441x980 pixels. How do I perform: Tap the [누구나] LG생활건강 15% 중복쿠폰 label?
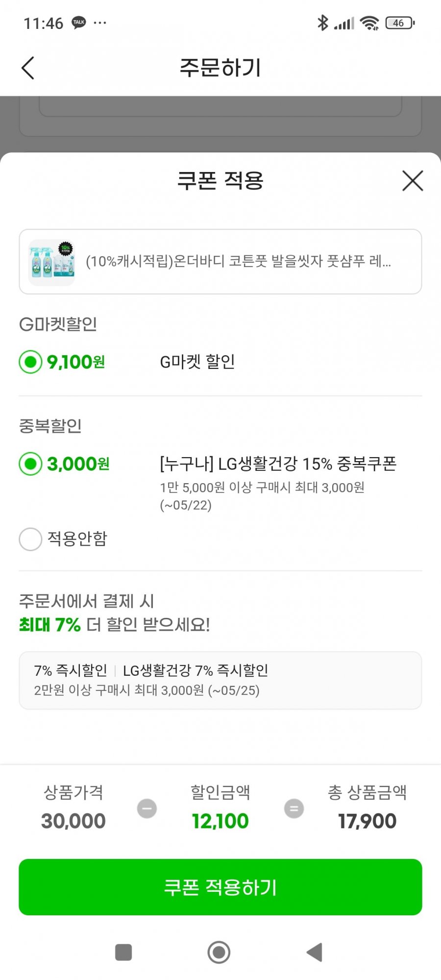278,464
